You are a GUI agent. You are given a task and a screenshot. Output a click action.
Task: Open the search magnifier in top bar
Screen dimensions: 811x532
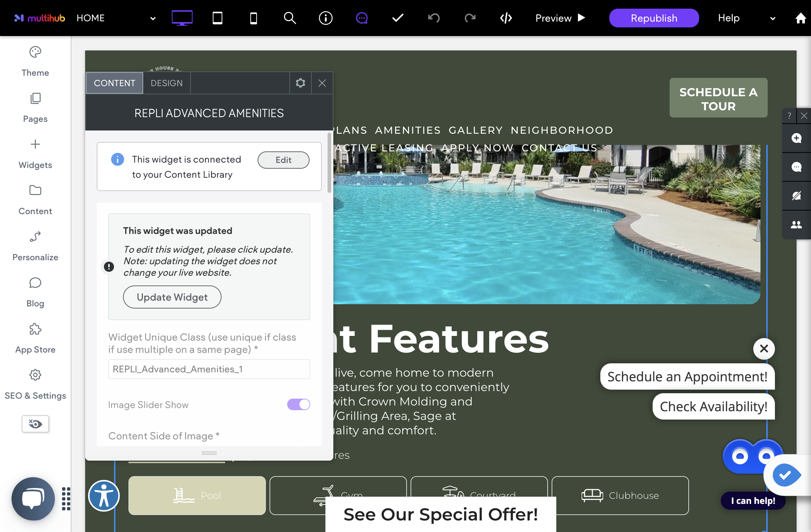pos(290,18)
